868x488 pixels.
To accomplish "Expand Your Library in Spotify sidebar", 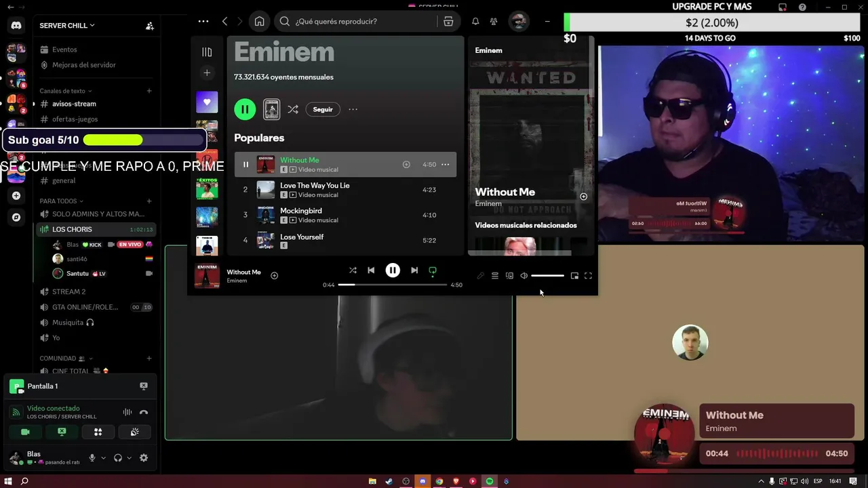I will [x=207, y=52].
